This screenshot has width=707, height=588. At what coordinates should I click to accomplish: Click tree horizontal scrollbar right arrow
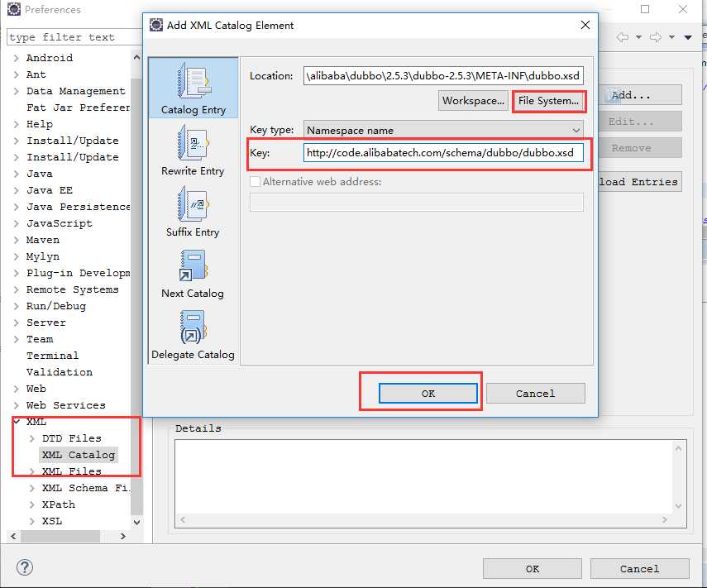tap(123, 536)
